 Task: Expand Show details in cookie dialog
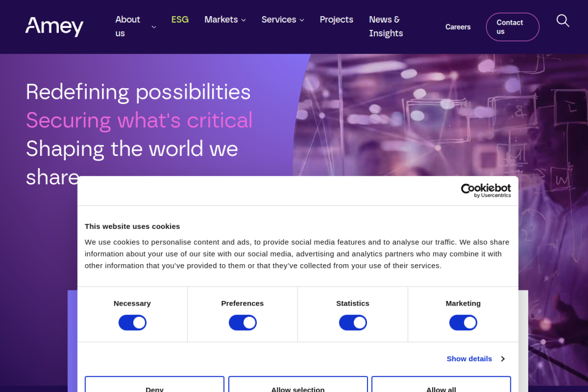tap(476, 358)
